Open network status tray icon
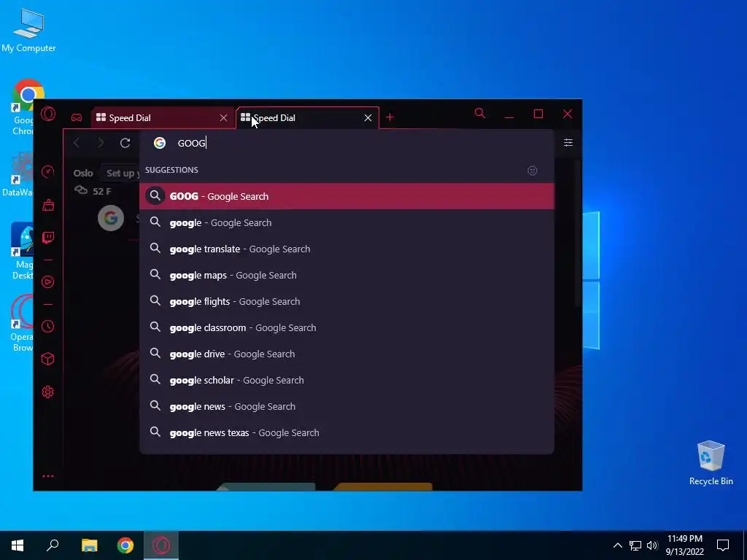Screen dimensions: 747x560 click(635, 545)
